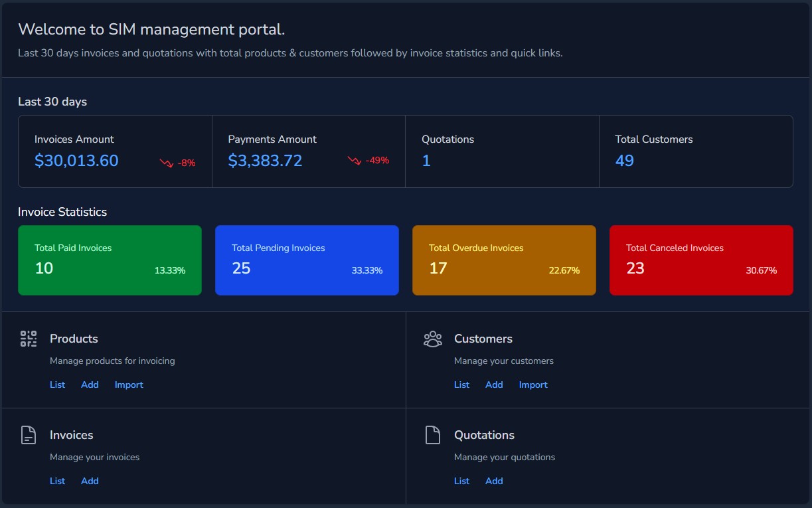View the Invoices list
This screenshot has height=508, width=812.
pyautogui.click(x=57, y=481)
